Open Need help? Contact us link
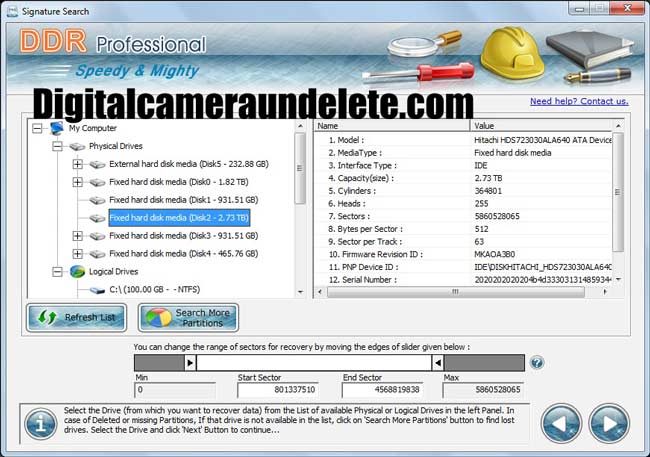 point(579,101)
